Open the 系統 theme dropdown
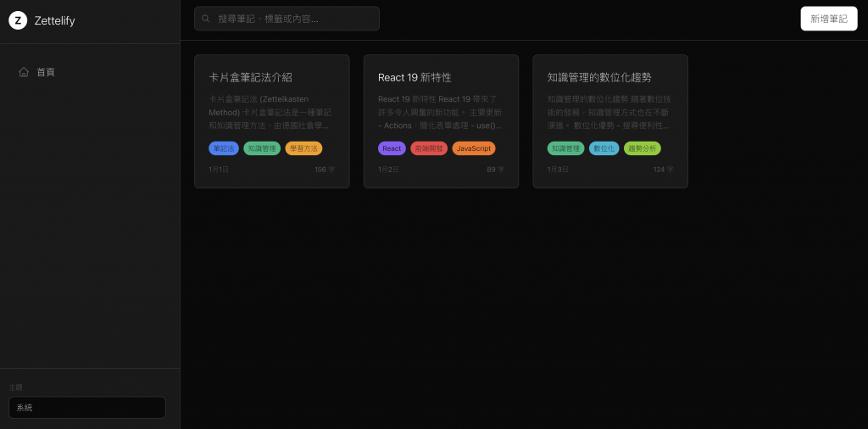The image size is (868, 429). pos(87,408)
